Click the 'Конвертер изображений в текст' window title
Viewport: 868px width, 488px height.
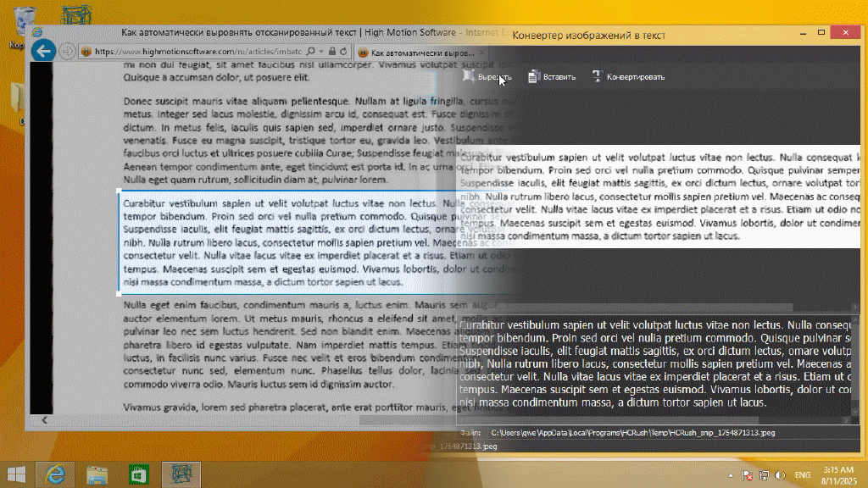(588, 36)
